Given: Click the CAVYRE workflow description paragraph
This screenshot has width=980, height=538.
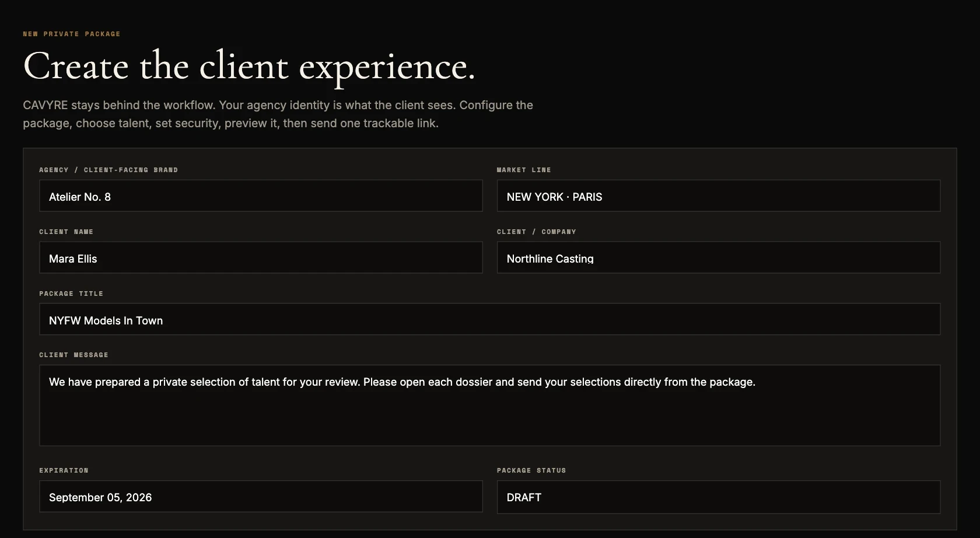Looking at the screenshot, I should (278, 114).
